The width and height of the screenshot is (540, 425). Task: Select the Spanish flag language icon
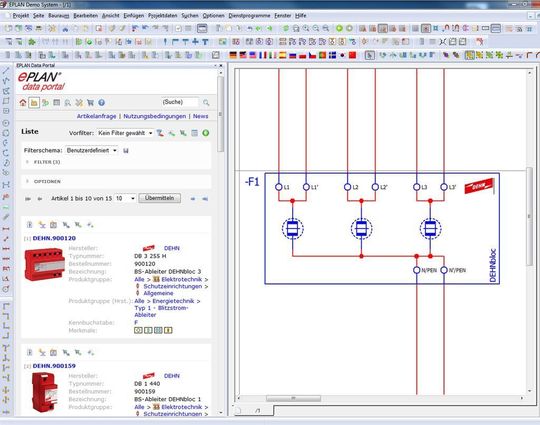point(283,55)
